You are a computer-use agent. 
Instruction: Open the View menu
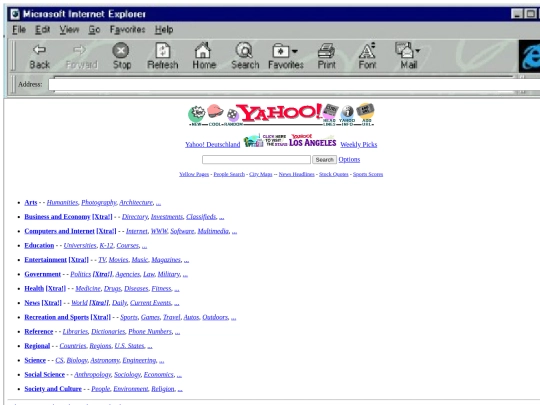tap(69, 30)
